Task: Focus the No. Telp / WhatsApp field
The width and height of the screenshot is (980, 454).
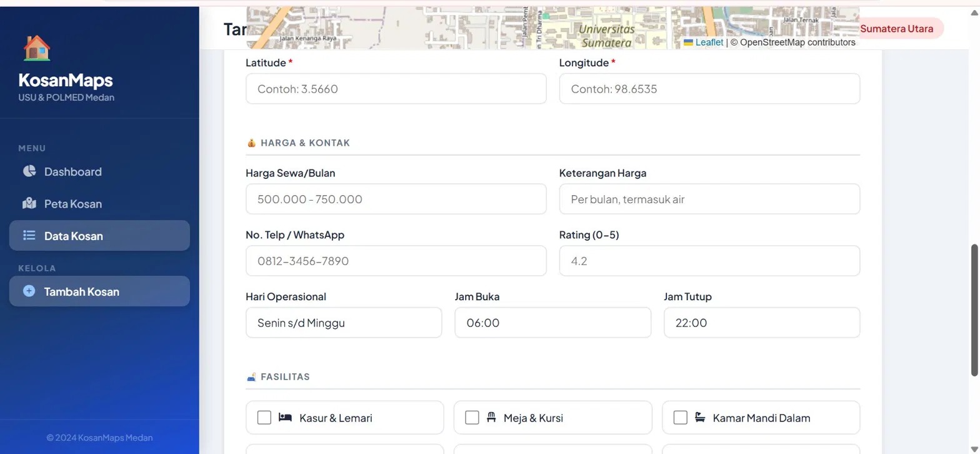Action: point(396,261)
